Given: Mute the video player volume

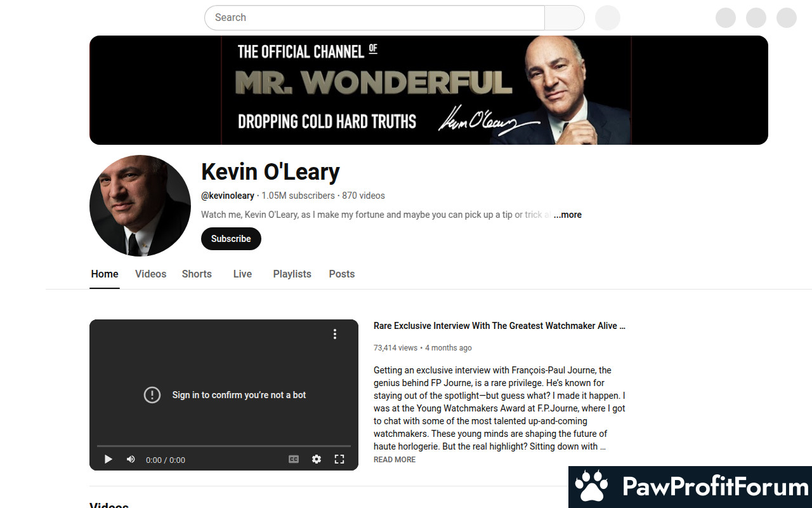Looking at the screenshot, I should tap(131, 459).
